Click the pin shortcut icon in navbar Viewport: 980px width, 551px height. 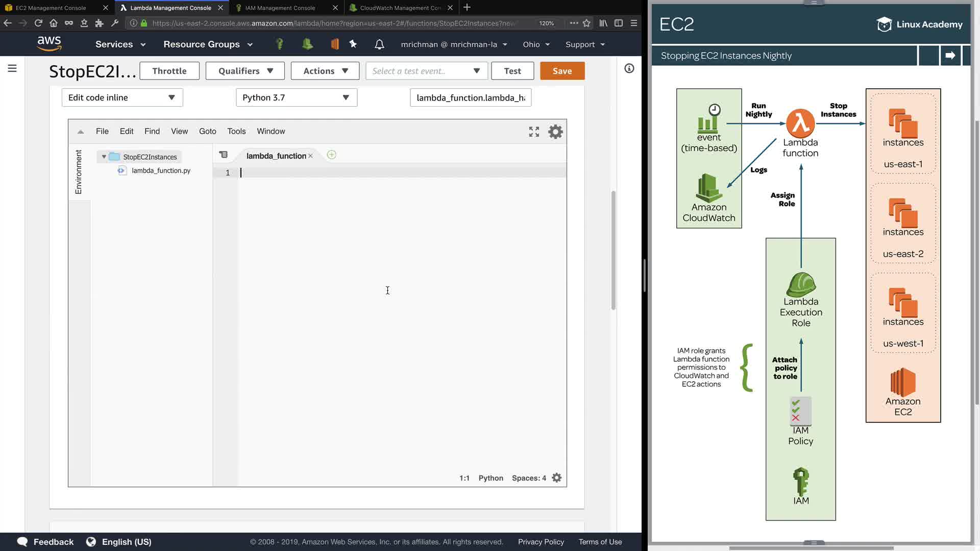(353, 44)
